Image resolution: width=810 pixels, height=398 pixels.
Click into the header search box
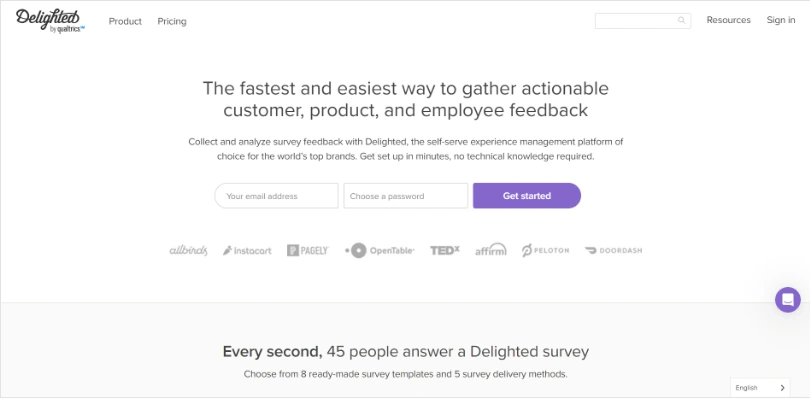(x=643, y=21)
